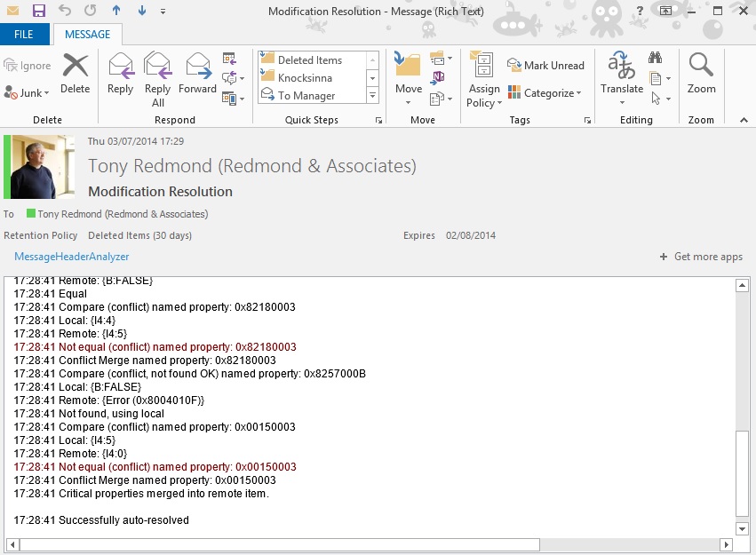
Task: Click the Reply button in the ribbon
Action: pyautogui.click(x=120, y=74)
